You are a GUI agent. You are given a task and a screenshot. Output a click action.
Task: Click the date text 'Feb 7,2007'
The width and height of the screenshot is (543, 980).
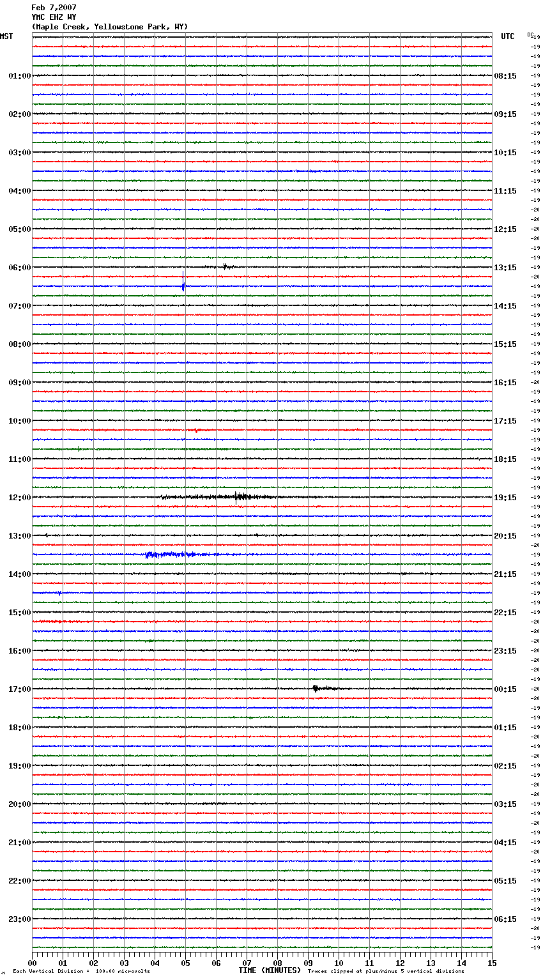click(54, 8)
